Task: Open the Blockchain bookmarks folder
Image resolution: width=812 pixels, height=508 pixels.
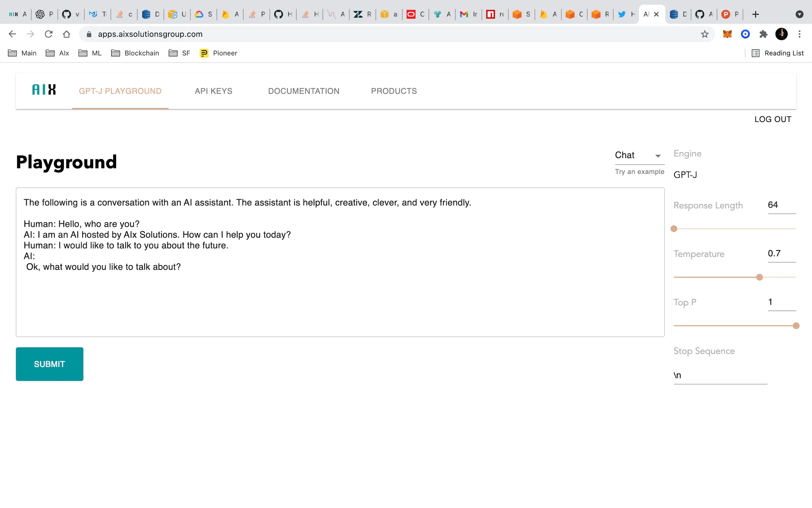Action: coord(135,53)
